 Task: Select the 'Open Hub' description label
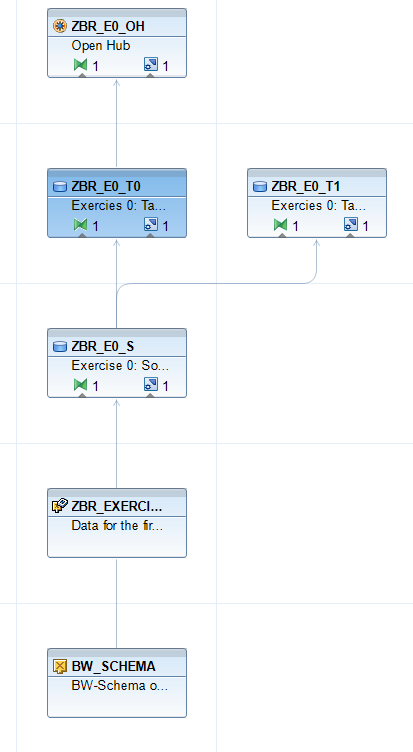coord(101,46)
